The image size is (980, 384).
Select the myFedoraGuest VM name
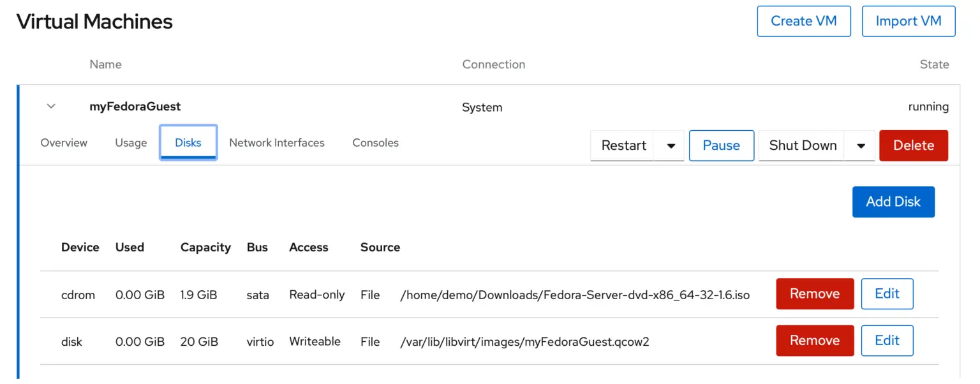(135, 106)
